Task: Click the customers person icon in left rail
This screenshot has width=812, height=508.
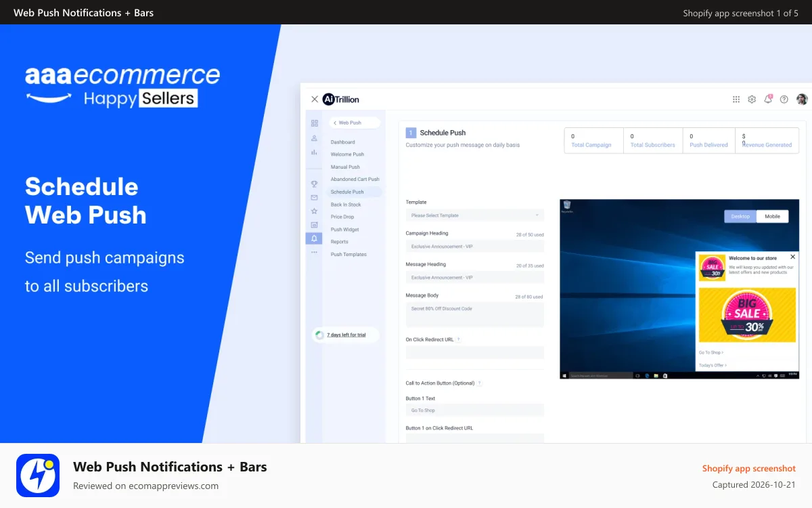Action: pos(314,138)
